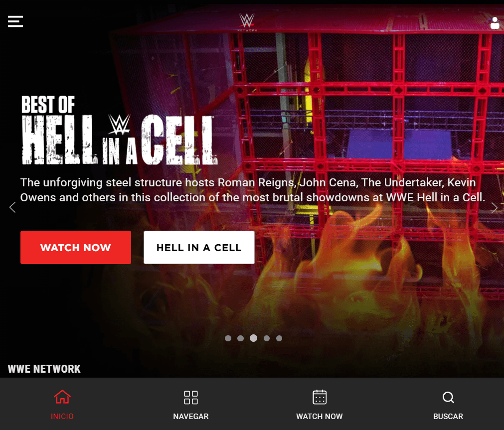
Task: Tap the Watch Now calendar icon
Action: [320, 397]
